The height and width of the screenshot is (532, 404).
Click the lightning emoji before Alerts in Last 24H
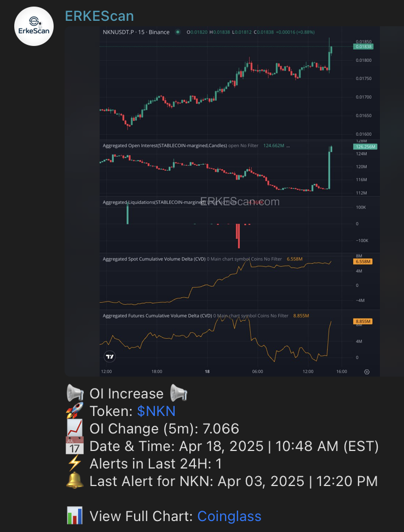click(74, 464)
